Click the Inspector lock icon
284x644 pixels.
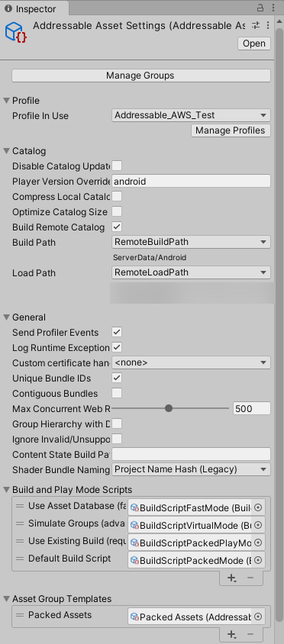(x=260, y=8)
